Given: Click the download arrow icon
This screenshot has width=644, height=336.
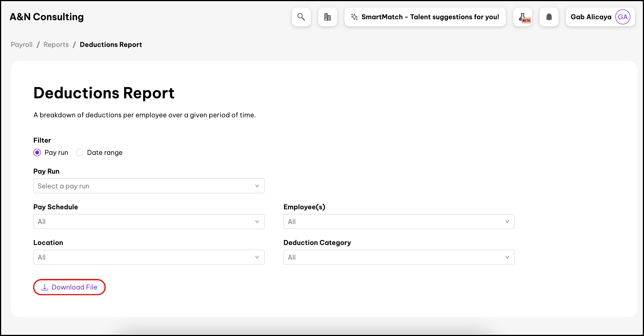Looking at the screenshot, I should 44,287.
